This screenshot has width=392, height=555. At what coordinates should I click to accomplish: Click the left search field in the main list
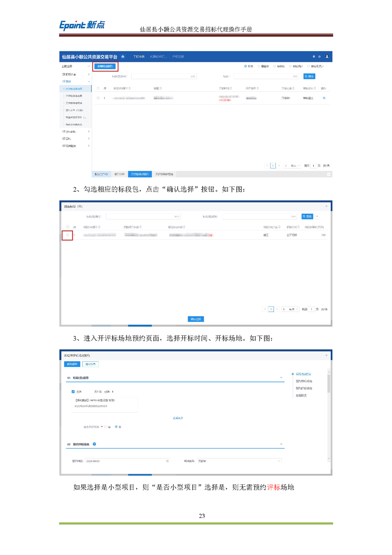tap(164, 77)
